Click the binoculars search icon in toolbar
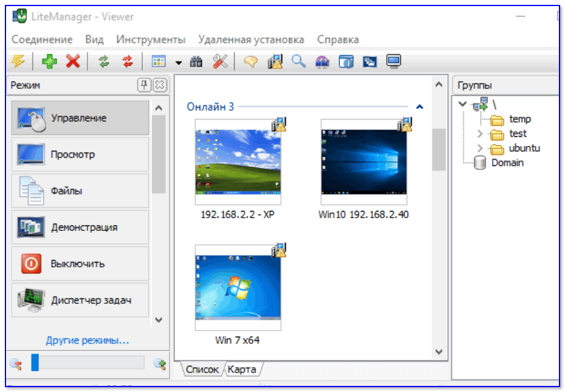The width and height of the screenshot is (565, 392). 196,61
